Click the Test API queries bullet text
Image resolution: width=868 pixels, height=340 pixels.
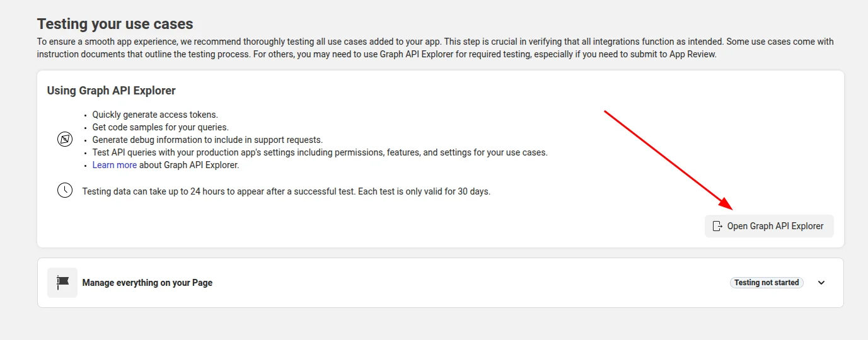[320, 152]
